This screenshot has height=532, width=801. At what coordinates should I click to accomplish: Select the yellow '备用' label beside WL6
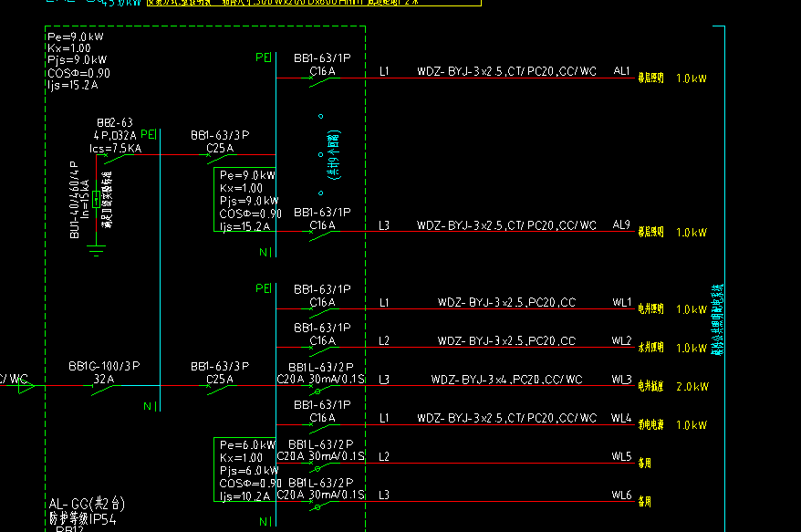coord(645,501)
